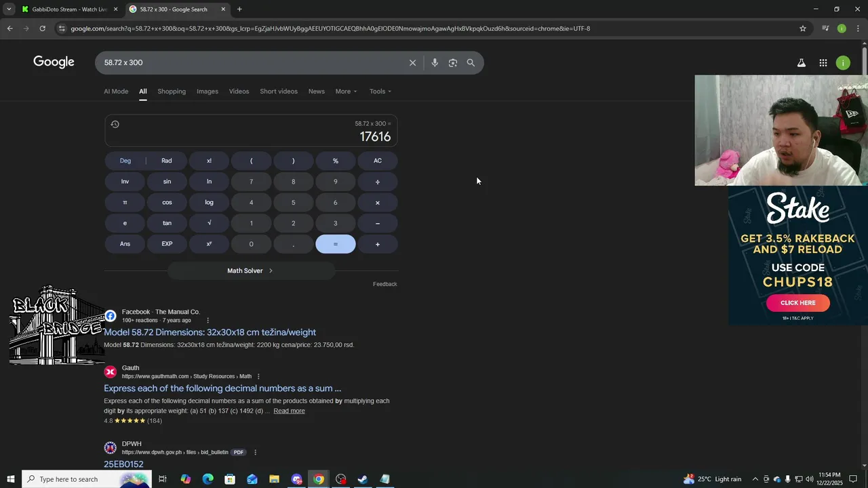Open a new browser tab
The image size is (868, 488).
click(239, 9)
